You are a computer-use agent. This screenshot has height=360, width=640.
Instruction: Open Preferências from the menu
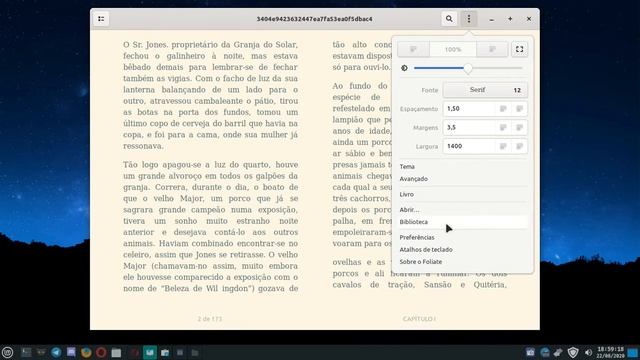coord(463,237)
